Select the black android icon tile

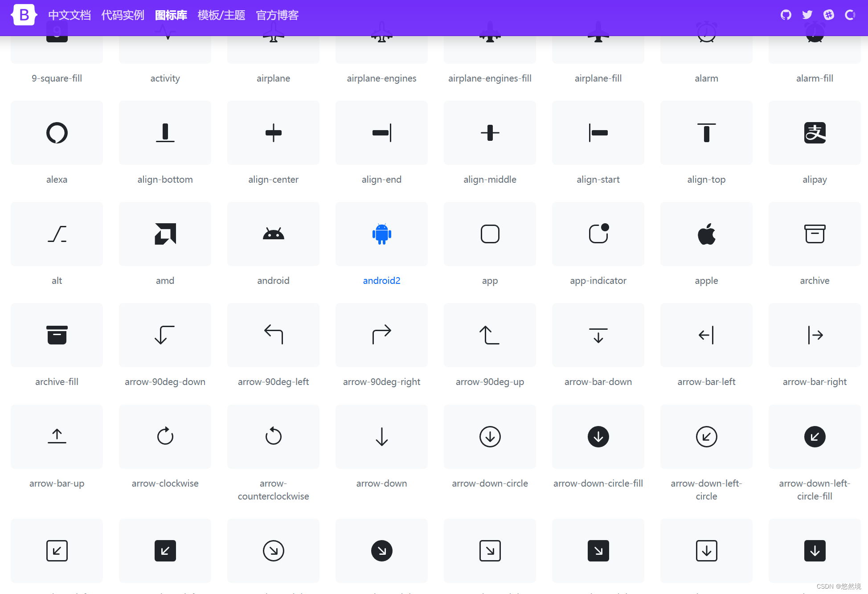pos(273,234)
